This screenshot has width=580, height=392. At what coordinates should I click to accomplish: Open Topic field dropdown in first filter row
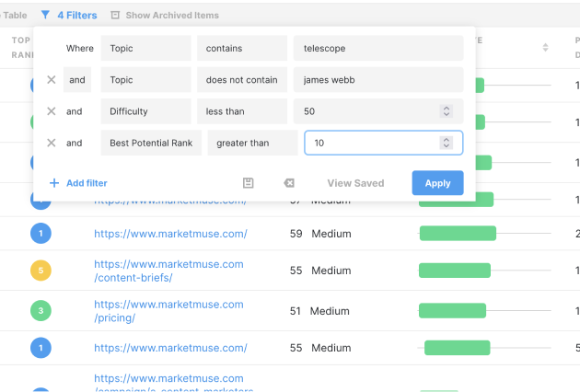(146, 48)
